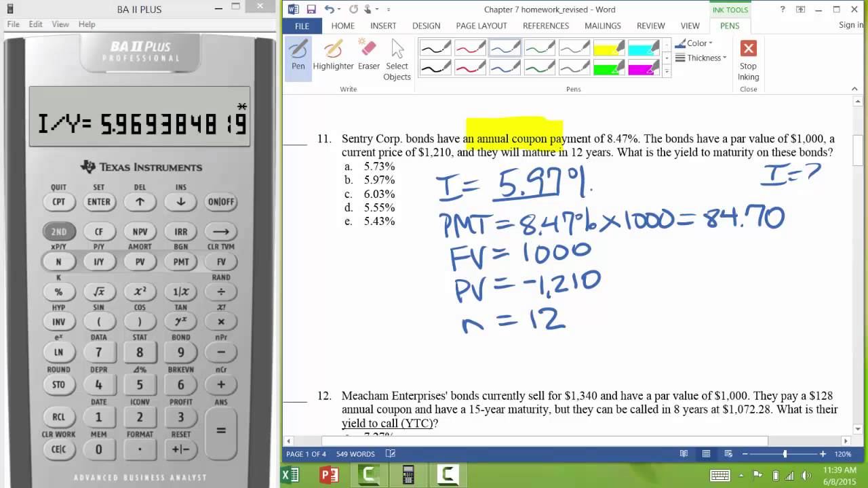Viewport: 868px width, 488px height.
Task: Redo the last action in Word
Action: [353, 9]
